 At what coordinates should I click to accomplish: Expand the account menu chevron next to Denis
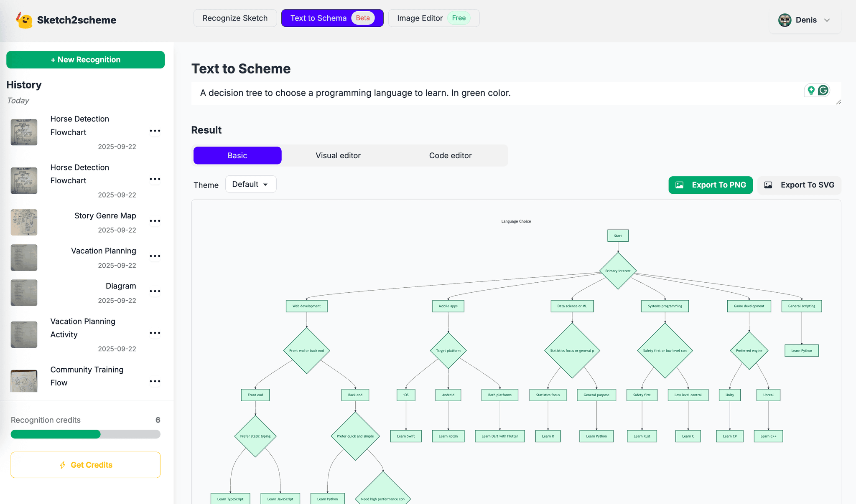click(828, 20)
